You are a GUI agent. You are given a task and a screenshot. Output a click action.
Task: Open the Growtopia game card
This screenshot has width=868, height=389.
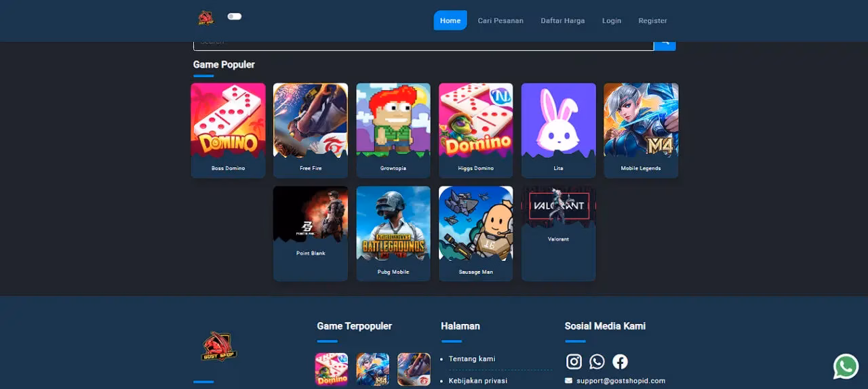click(x=393, y=131)
